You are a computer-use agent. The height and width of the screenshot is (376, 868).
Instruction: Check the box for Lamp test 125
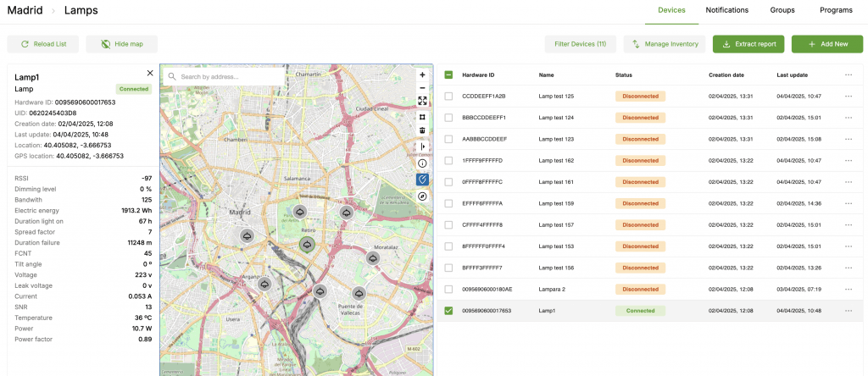pos(448,97)
